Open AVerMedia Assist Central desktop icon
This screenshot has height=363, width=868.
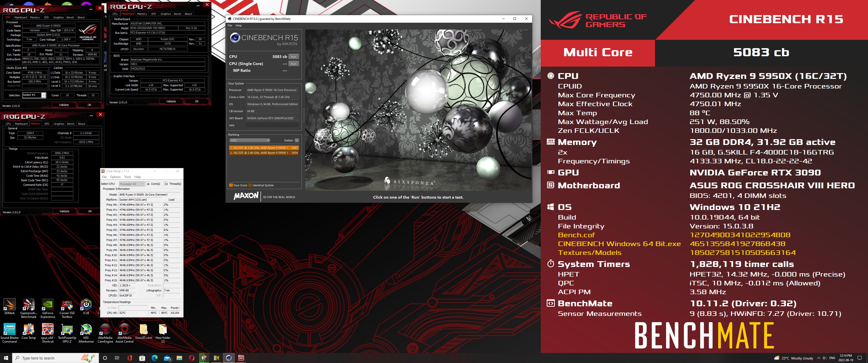[x=124, y=333]
